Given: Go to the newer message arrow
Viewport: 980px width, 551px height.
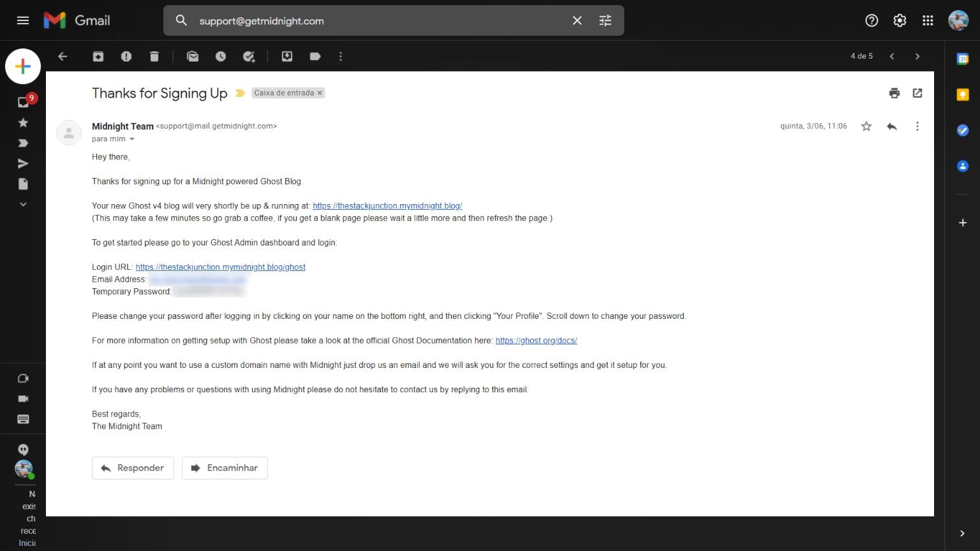Looking at the screenshot, I should click(892, 56).
